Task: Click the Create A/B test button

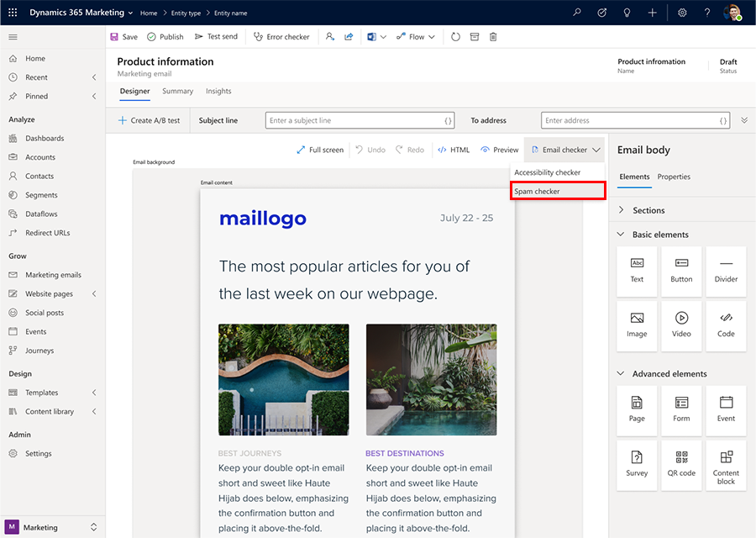Action: click(149, 120)
